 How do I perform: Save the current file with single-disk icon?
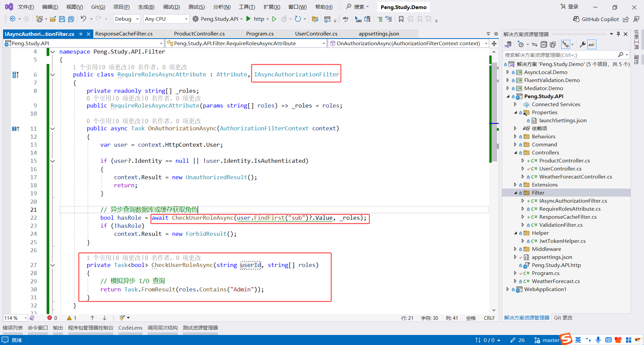pos(62,19)
